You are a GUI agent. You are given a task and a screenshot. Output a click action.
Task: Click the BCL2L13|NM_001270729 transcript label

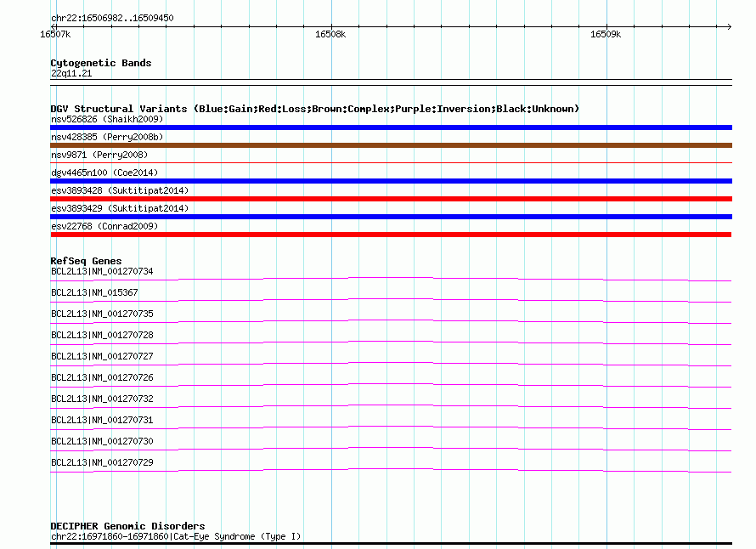coord(102,462)
